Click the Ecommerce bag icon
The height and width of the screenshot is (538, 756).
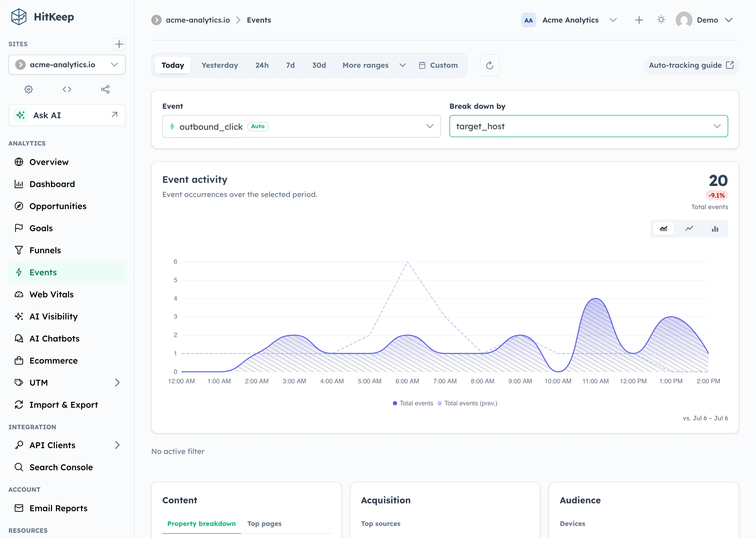[x=19, y=360]
